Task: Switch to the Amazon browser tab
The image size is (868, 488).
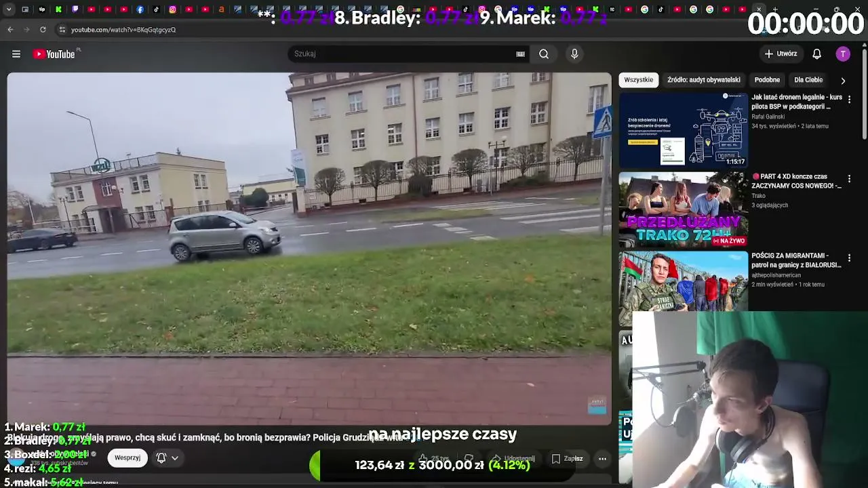Action: [222, 9]
